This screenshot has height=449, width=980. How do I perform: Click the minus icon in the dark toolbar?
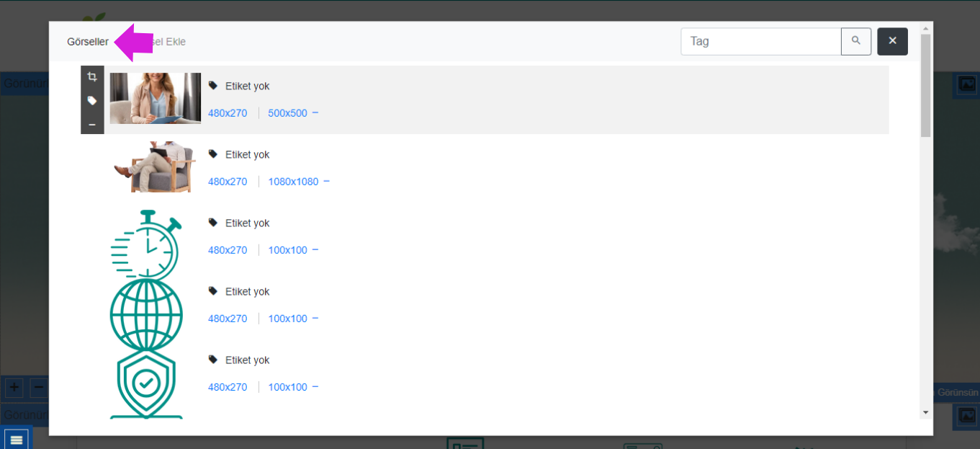pos(92,125)
